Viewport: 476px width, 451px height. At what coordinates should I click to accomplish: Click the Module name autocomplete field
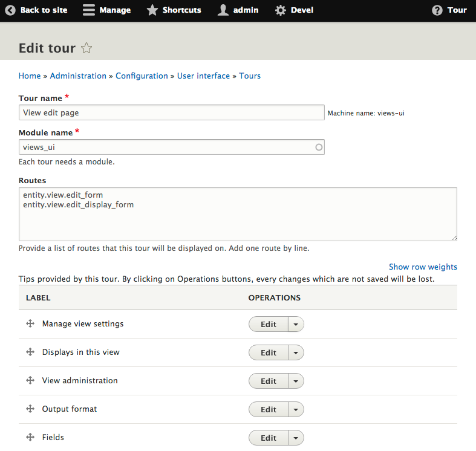172,147
